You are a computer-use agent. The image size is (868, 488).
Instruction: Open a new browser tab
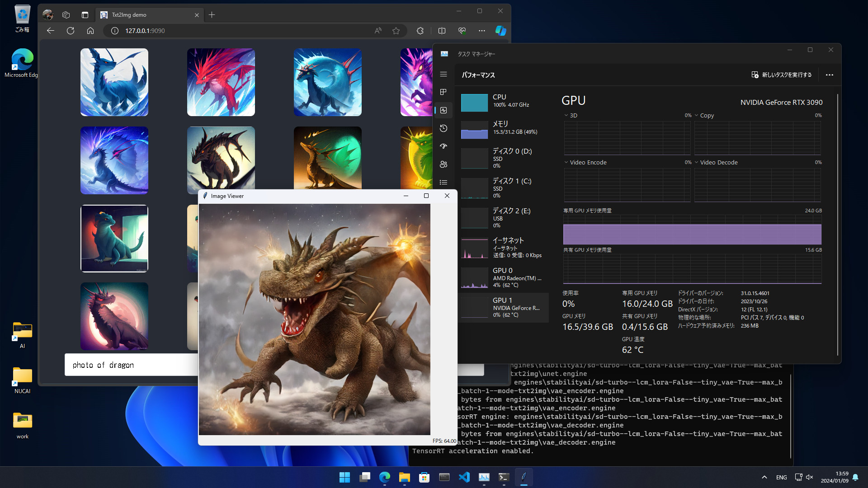pos(212,15)
